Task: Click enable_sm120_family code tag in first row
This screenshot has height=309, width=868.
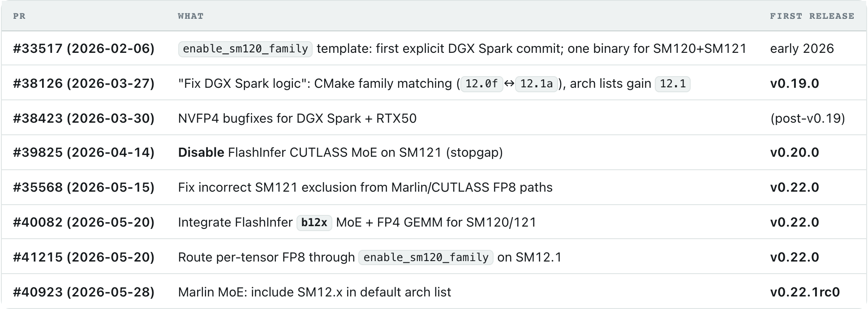Action: 245,48
